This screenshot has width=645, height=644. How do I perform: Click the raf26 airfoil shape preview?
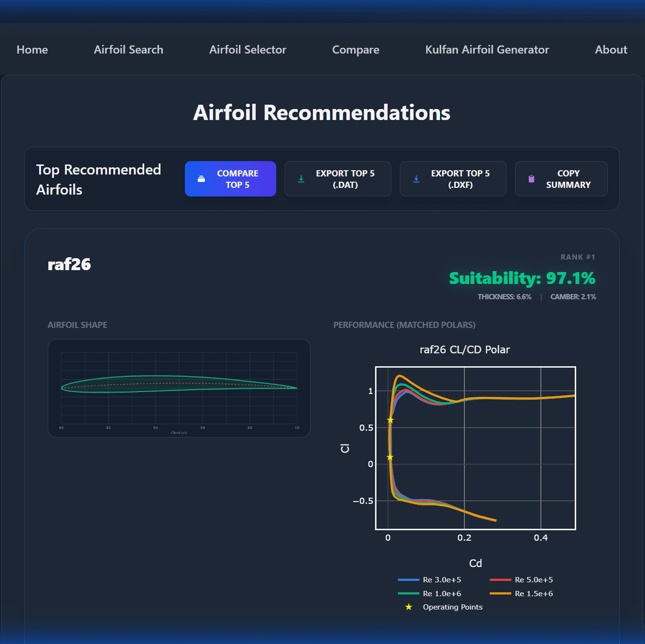(x=179, y=388)
